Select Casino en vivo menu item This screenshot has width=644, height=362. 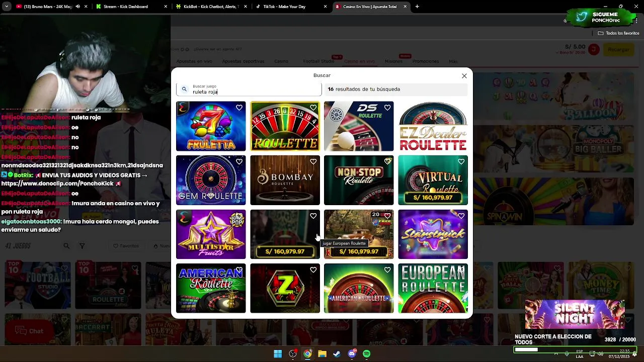coord(359,61)
